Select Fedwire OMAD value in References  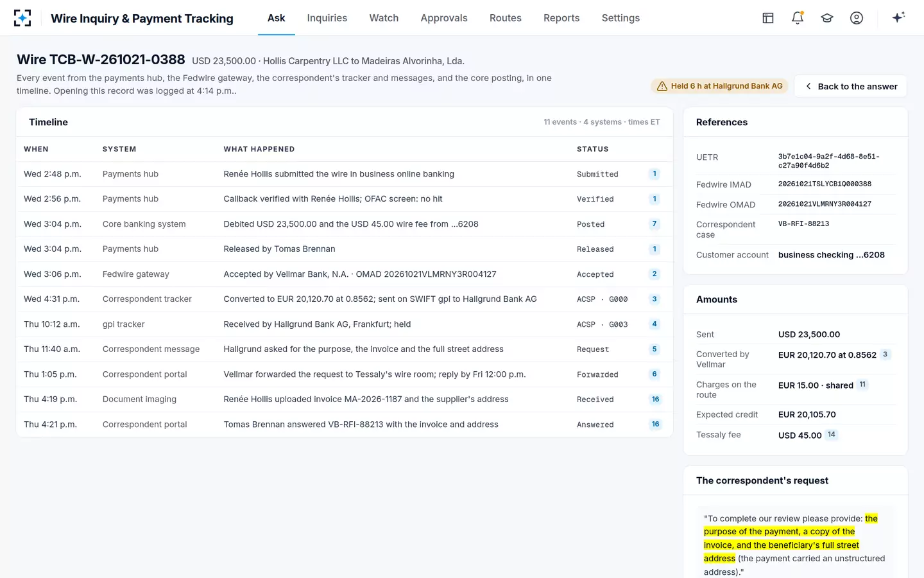[825, 204]
